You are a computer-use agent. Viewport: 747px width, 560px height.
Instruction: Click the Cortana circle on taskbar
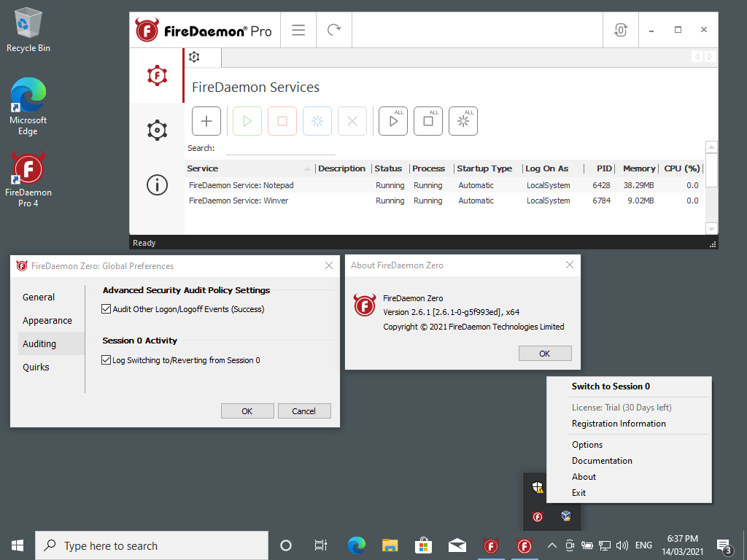(286, 545)
